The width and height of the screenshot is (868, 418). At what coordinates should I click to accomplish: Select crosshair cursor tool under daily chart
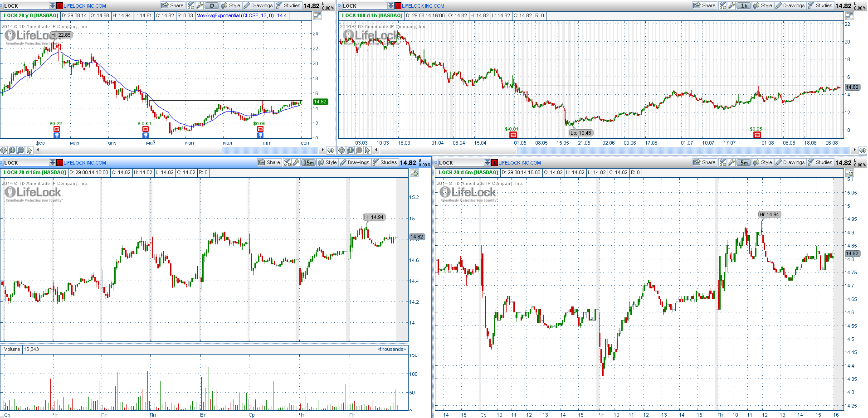click(x=4, y=150)
